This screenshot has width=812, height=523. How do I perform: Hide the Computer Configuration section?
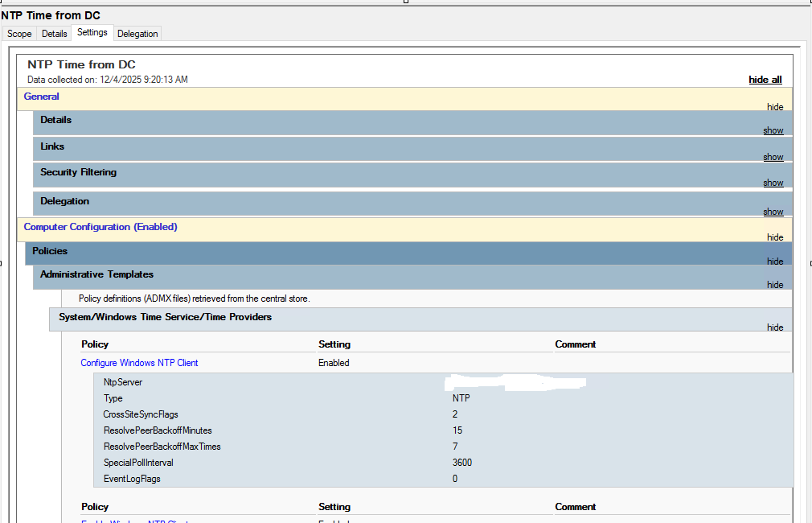coord(775,237)
